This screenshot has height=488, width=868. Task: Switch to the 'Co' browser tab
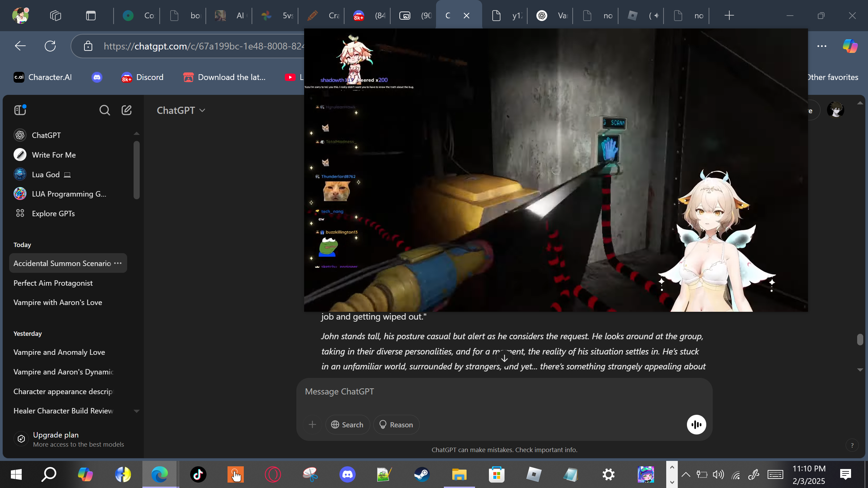(x=137, y=16)
